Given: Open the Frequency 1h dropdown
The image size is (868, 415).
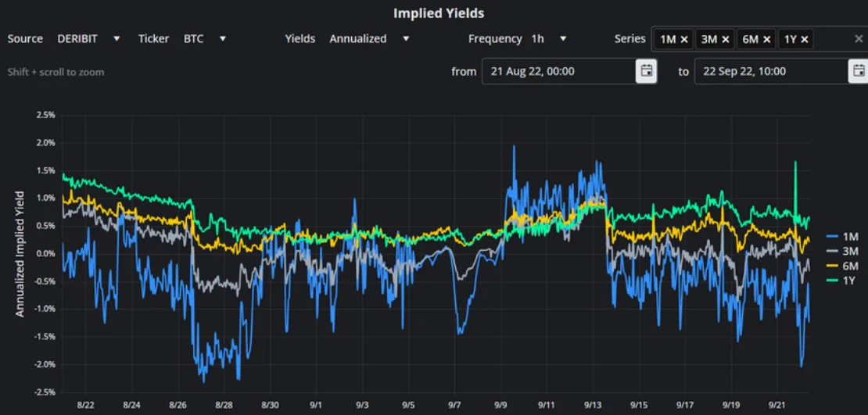Looking at the screenshot, I should point(549,39).
